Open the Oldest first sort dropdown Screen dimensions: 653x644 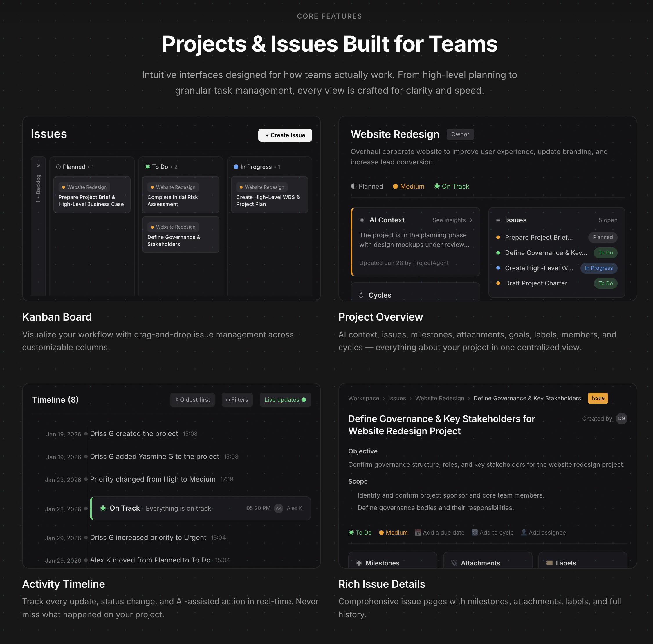click(x=192, y=400)
